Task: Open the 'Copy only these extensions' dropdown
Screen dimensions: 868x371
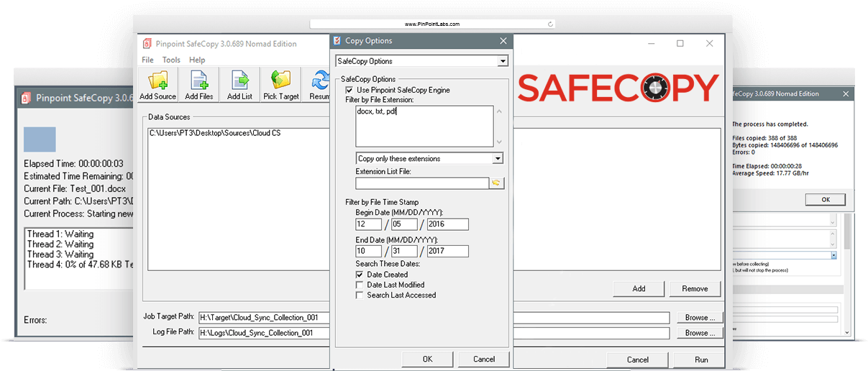Action: click(x=497, y=158)
